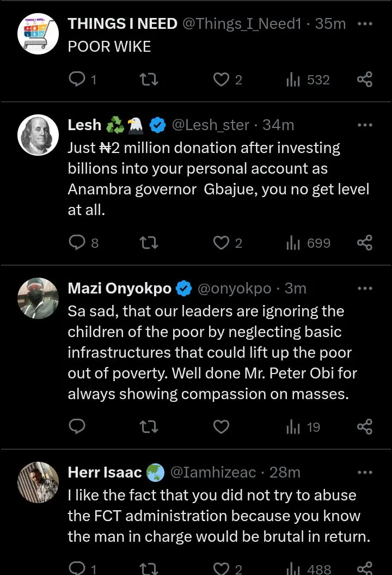This screenshot has width=392, height=575.
Task: Open more options on THINGS I NEED tweet
Action: tap(364, 24)
